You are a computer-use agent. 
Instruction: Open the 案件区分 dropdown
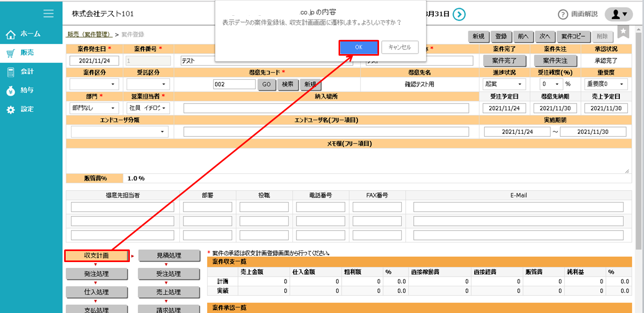coord(94,85)
